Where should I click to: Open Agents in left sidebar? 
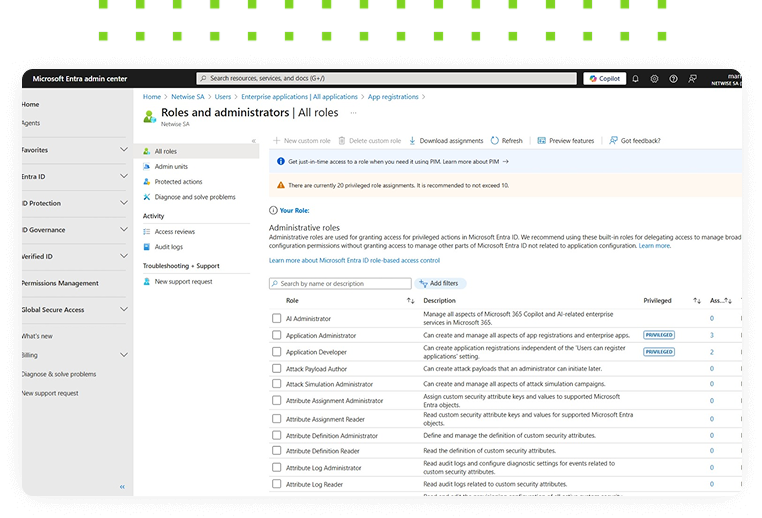31,123
